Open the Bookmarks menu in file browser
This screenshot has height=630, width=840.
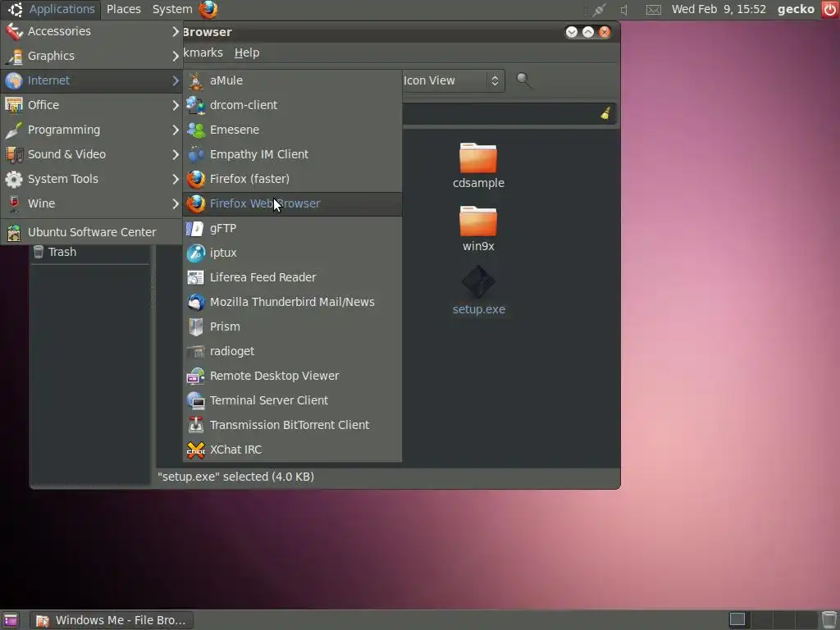[x=203, y=52]
